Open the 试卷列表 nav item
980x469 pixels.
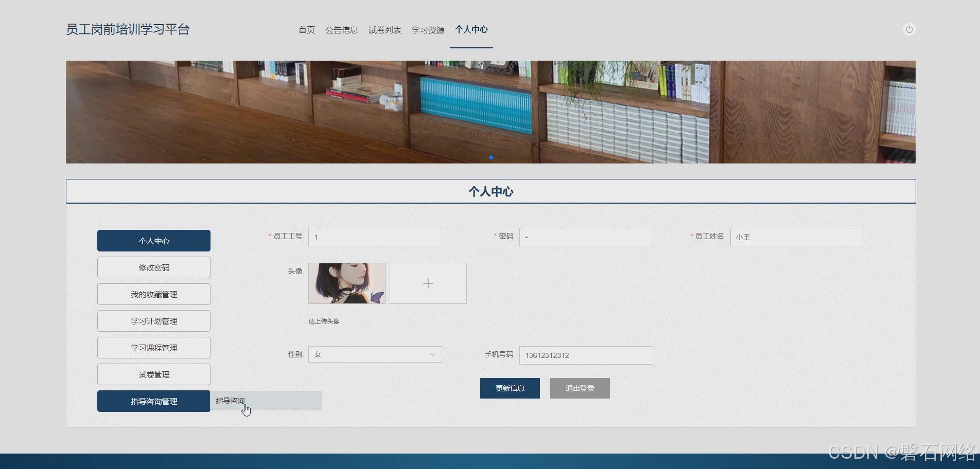pos(385,30)
